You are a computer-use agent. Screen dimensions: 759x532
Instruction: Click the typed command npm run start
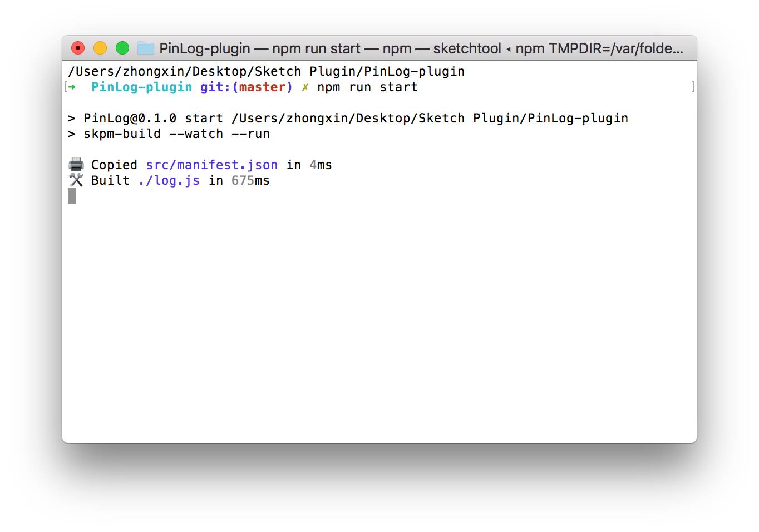pyautogui.click(x=368, y=87)
